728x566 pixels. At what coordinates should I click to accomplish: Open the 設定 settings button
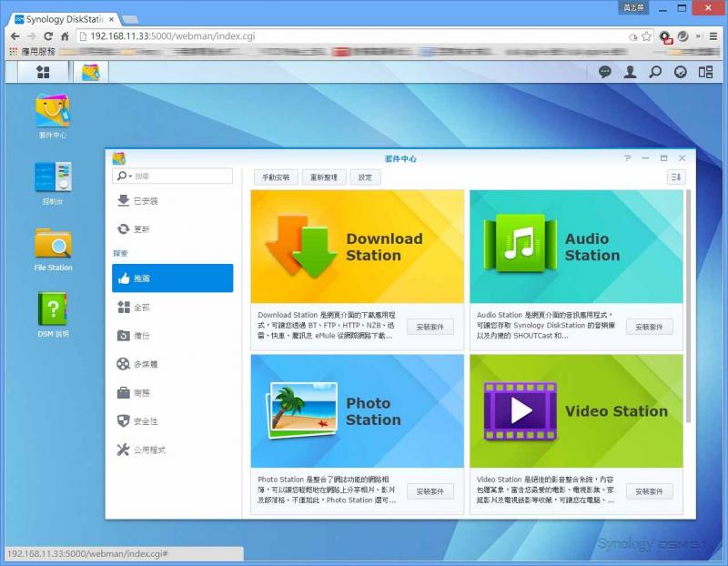[x=365, y=177]
